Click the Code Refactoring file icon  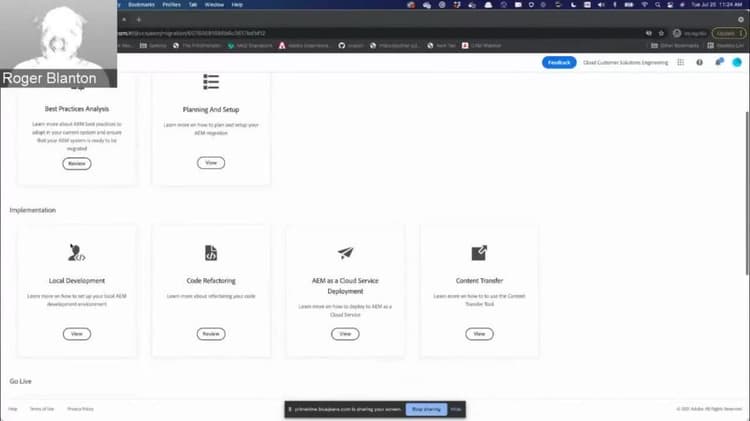point(211,253)
